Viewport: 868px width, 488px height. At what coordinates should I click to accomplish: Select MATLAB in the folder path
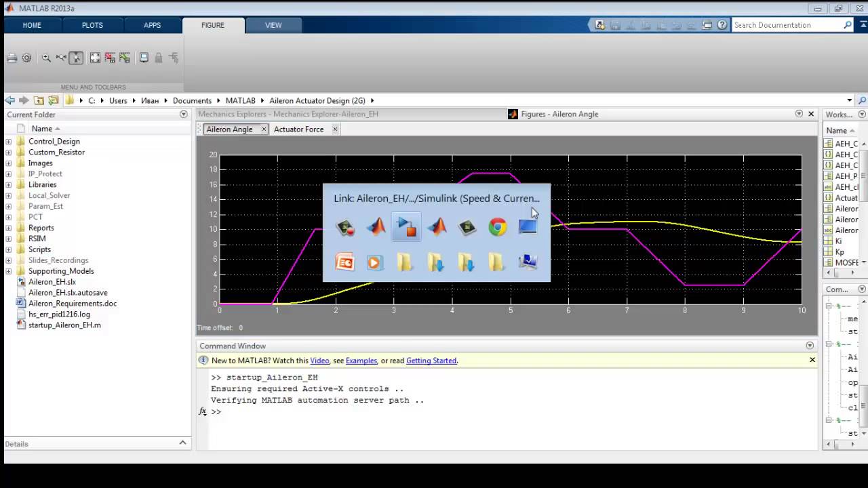[x=241, y=100]
